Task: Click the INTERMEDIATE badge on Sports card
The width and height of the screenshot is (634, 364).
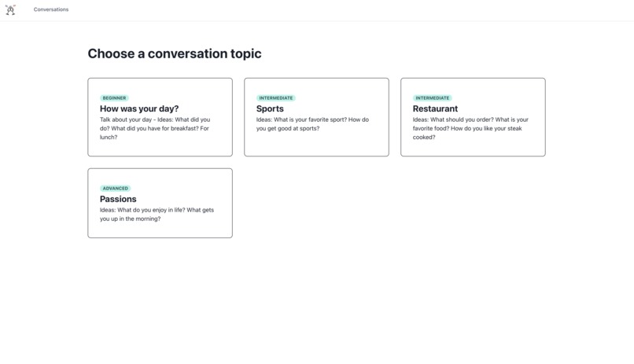Action: (276, 97)
